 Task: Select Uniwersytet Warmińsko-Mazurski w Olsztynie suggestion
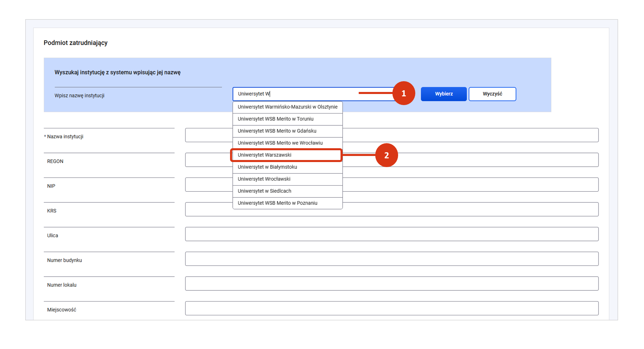[287, 107]
